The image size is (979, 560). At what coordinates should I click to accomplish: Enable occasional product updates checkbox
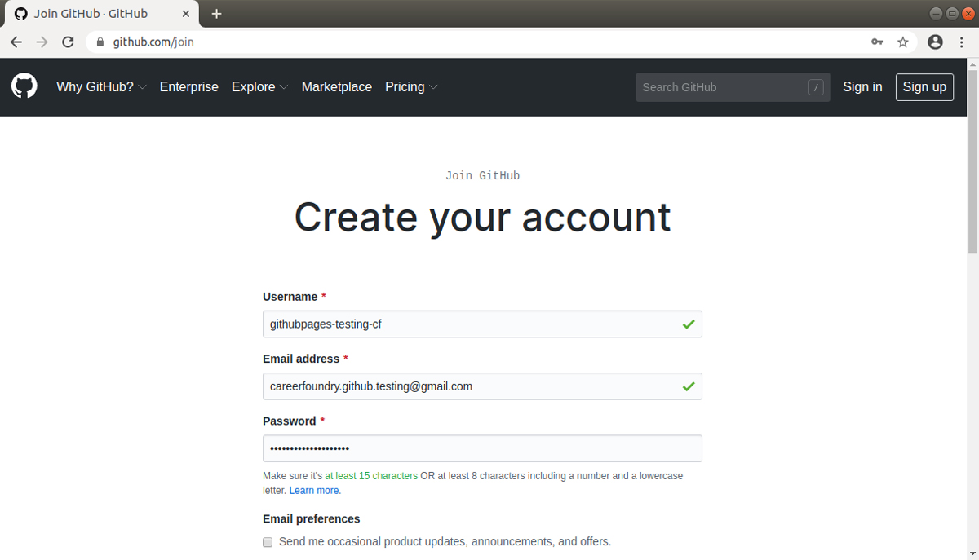click(267, 541)
